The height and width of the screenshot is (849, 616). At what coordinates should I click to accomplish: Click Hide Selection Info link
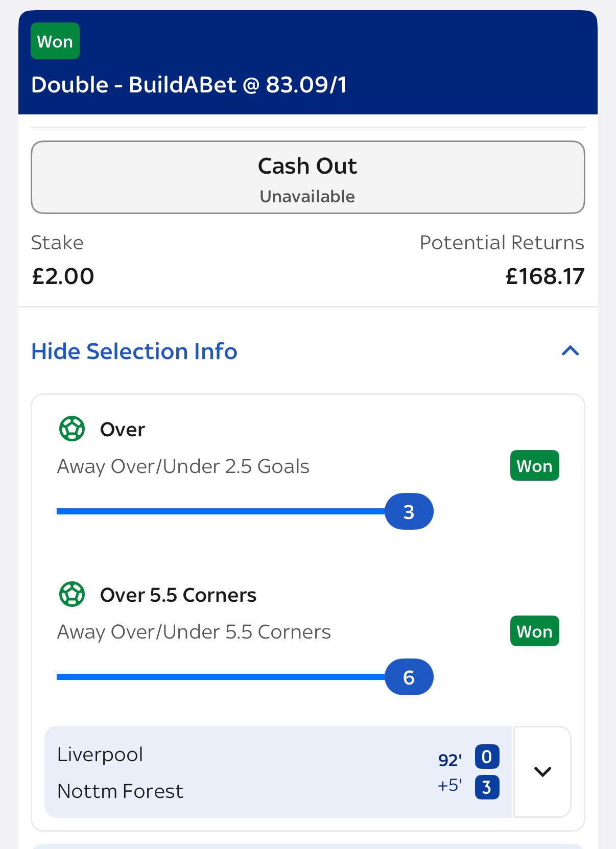coord(134,351)
